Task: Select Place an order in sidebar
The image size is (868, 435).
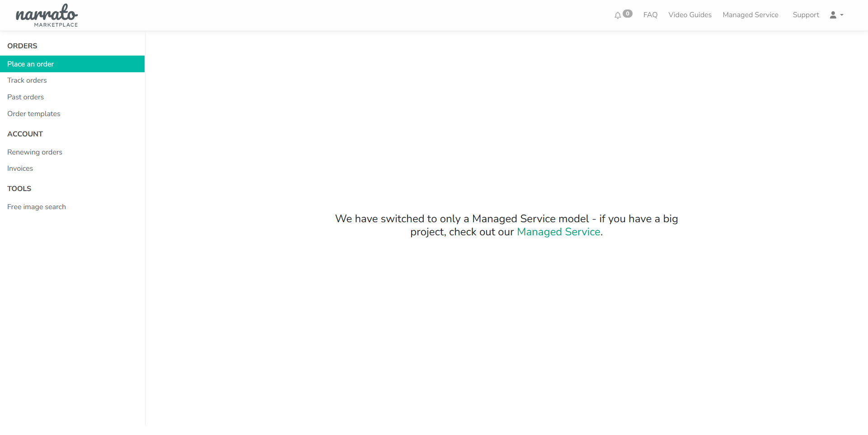Action: [31, 64]
